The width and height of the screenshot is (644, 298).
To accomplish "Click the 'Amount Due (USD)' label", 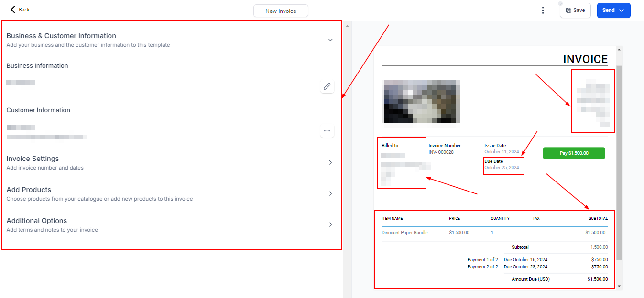I will point(531,279).
